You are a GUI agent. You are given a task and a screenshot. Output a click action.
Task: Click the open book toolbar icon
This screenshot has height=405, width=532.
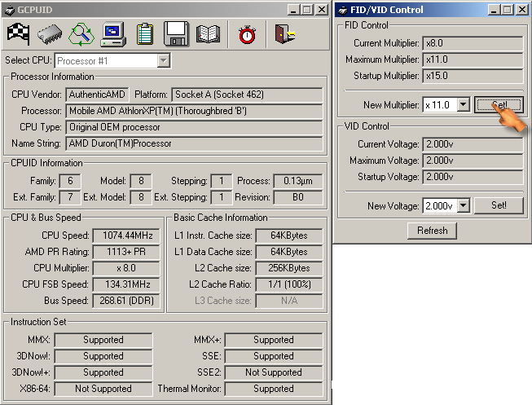(207, 34)
